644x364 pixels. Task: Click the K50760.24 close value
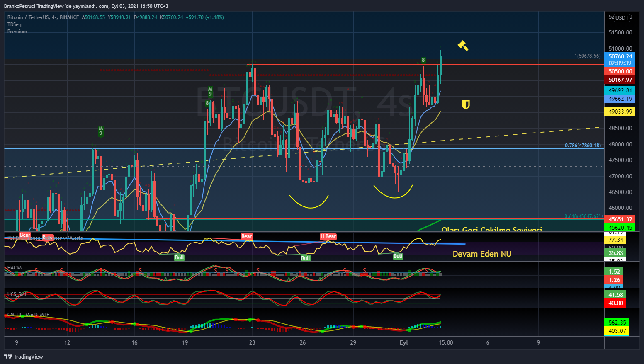click(x=172, y=17)
